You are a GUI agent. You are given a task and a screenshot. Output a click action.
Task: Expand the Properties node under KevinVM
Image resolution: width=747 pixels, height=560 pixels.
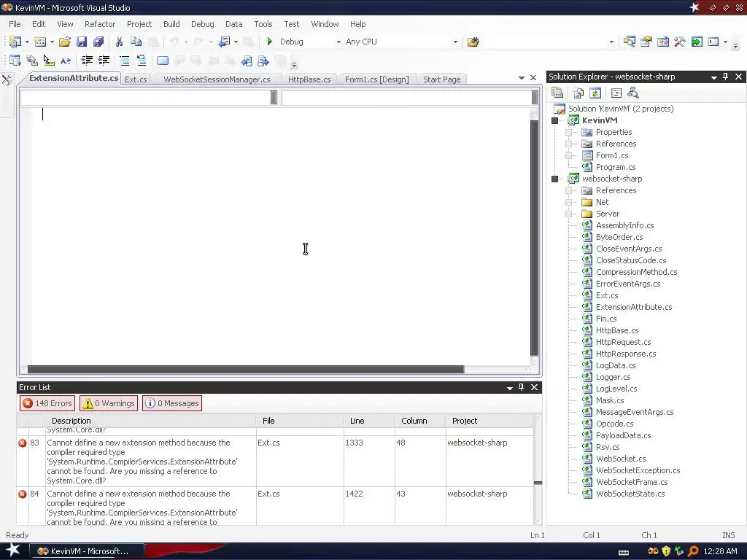568,133
